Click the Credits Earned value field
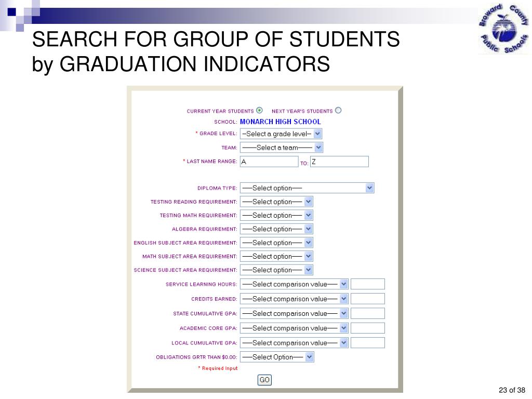 368,299
